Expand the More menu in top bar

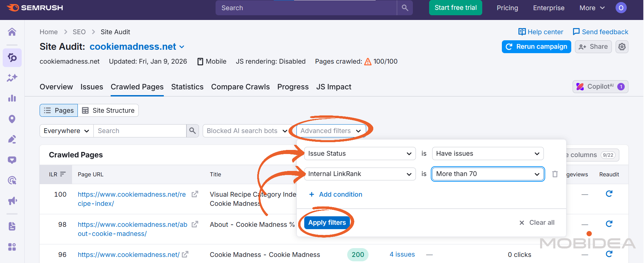[x=592, y=8]
